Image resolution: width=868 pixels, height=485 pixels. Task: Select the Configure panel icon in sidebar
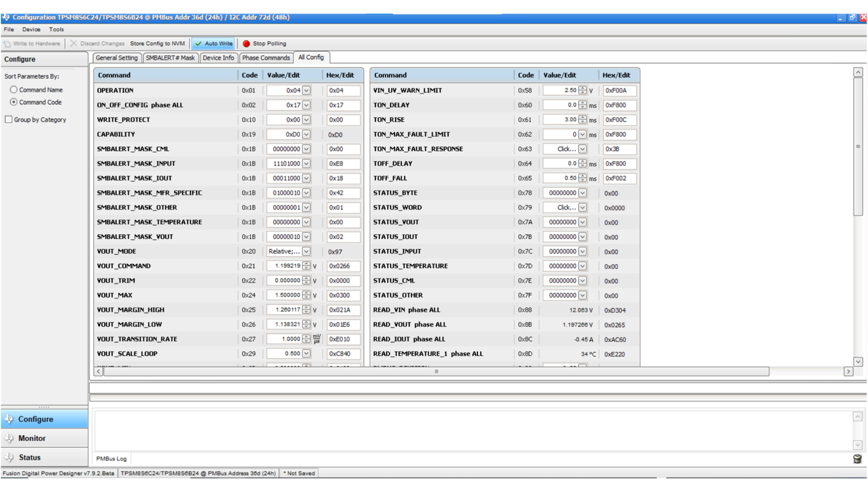(9, 419)
